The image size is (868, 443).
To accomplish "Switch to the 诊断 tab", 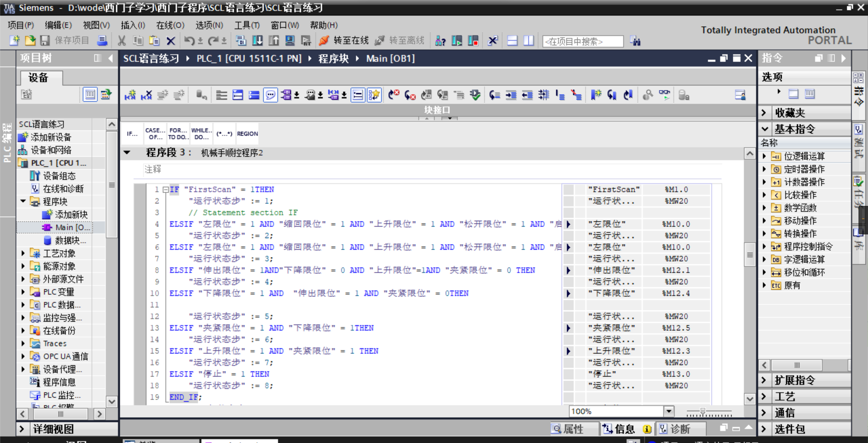I will 675,429.
